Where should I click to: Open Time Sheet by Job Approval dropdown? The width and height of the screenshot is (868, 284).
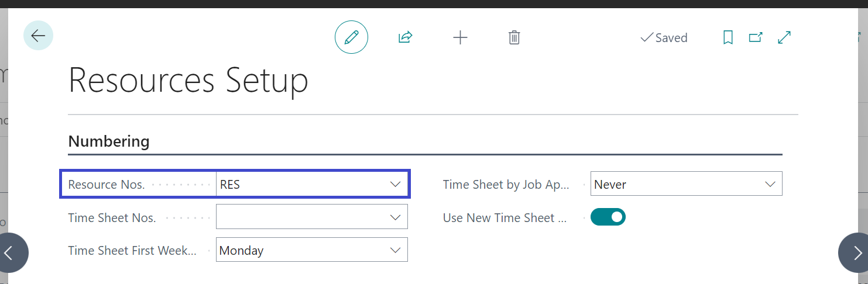coord(770,185)
